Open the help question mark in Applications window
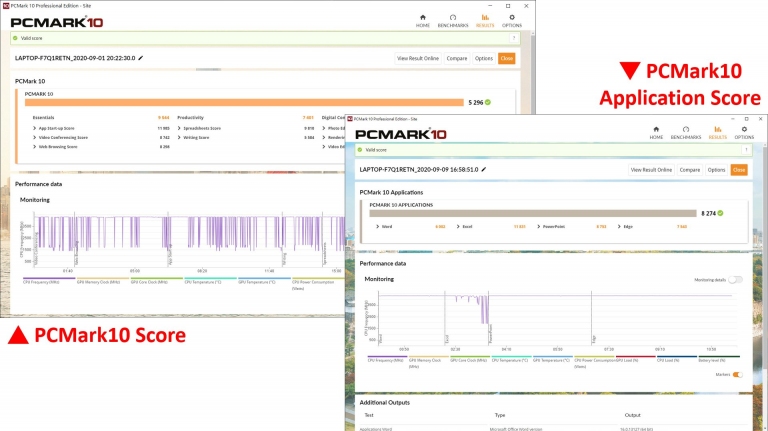Image resolution: width=768 pixels, height=431 pixels. [746, 150]
